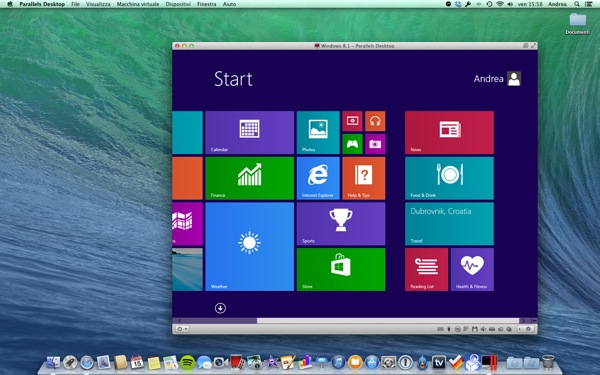Click the keyboard icon in Parallels status bar
The width and height of the screenshot is (600, 375).
[x=440, y=329]
